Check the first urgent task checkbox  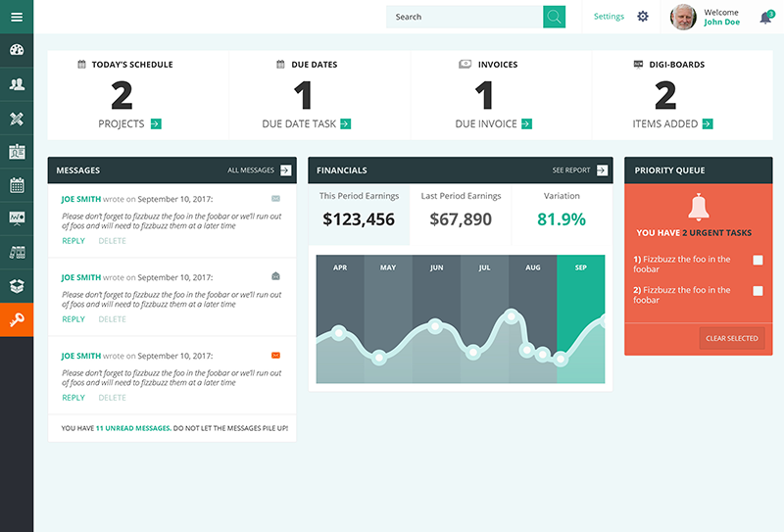pyautogui.click(x=758, y=261)
